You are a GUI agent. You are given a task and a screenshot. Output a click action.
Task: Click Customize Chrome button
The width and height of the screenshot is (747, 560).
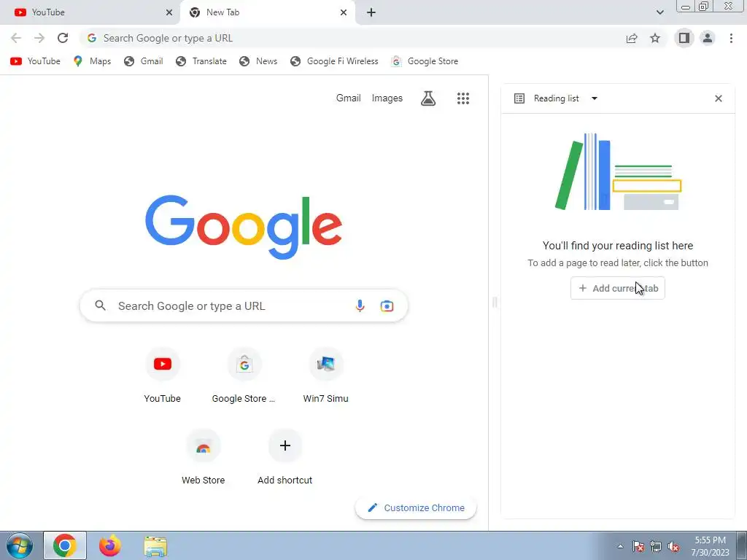click(416, 507)
